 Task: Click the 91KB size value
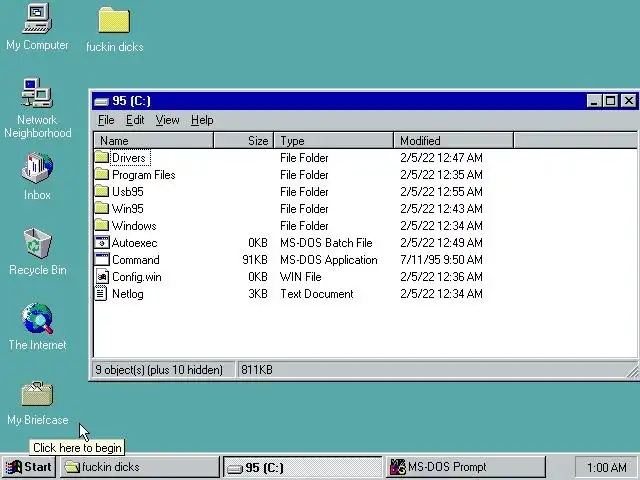pos(255,260)
